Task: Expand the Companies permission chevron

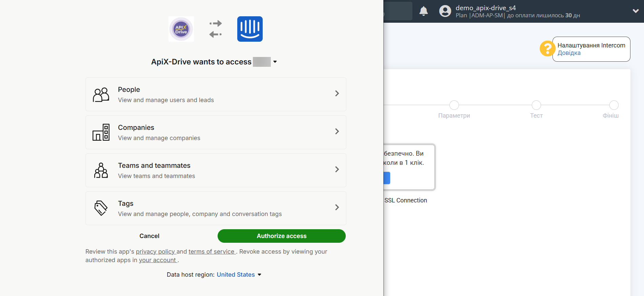Action: [337, 132]
